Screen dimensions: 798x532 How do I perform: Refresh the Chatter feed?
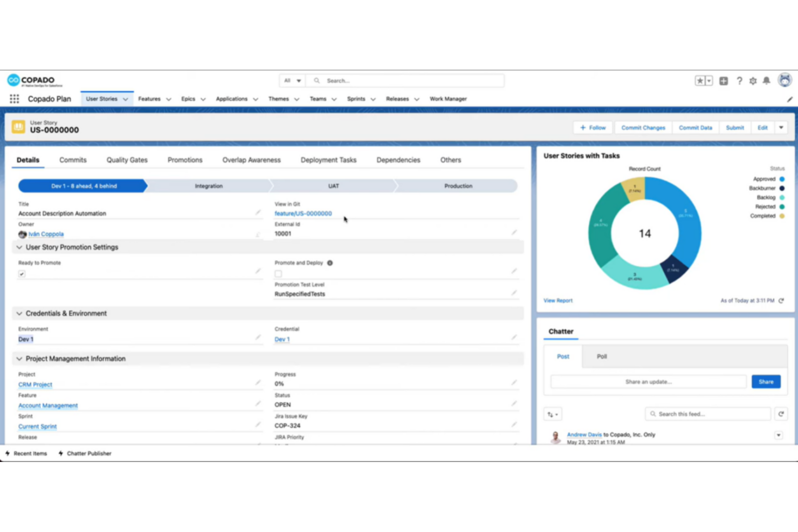point(781,414)
